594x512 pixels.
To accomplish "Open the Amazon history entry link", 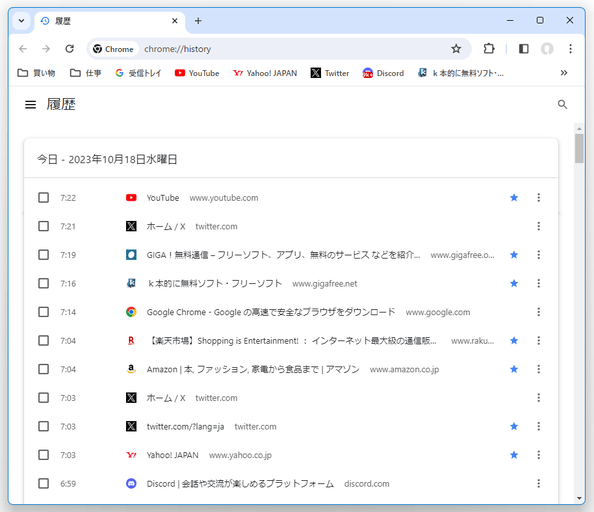I will click(x=253, y=369).
